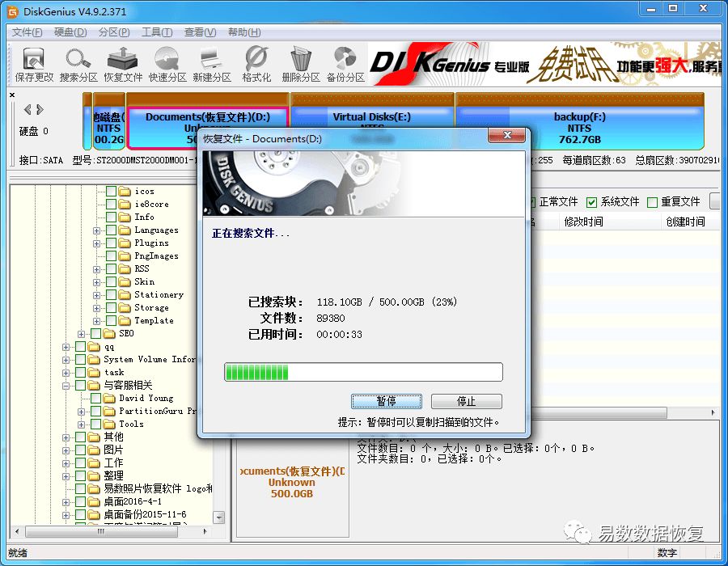728x566 pixels.
Task: Close the disk map panel with small x
Action: 12,95
